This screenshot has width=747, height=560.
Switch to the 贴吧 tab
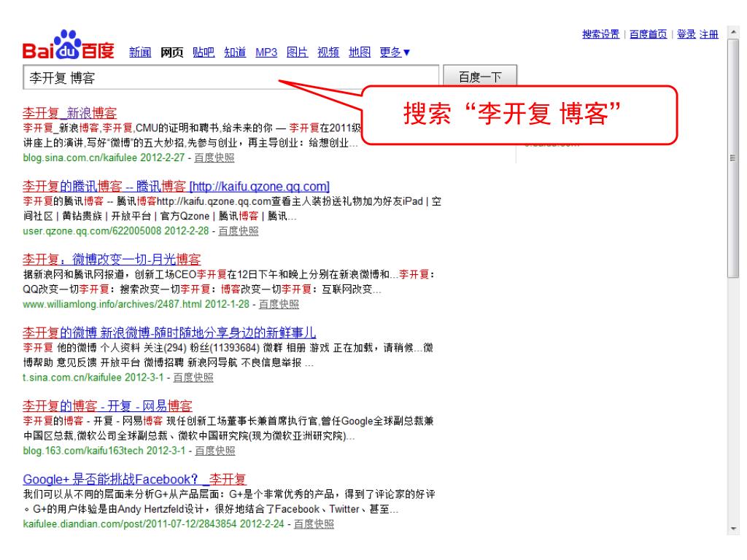[204, 52]
